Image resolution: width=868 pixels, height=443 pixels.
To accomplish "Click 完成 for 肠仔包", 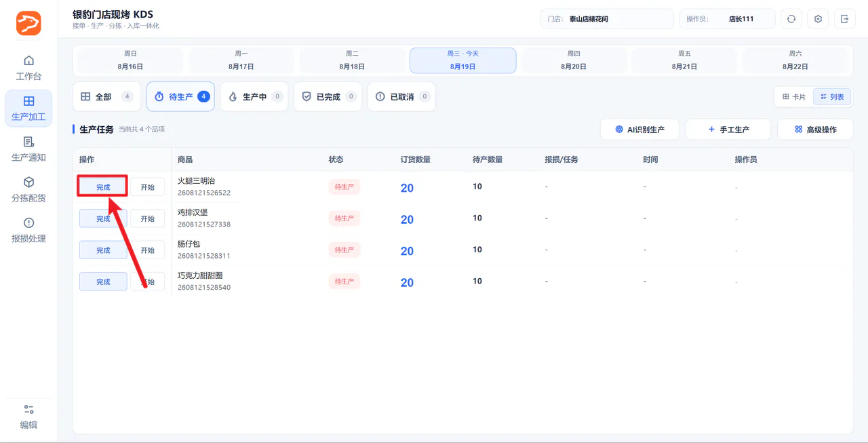I will pos(103,250).
